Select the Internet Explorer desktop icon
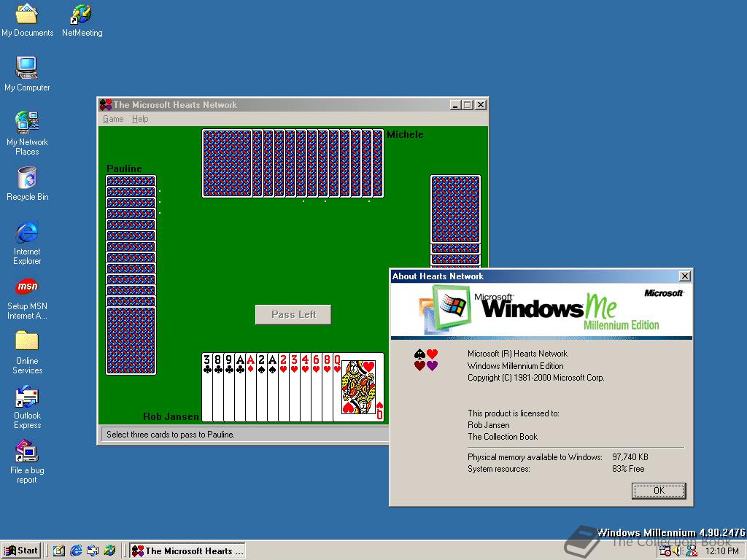 tap(27, 243)
